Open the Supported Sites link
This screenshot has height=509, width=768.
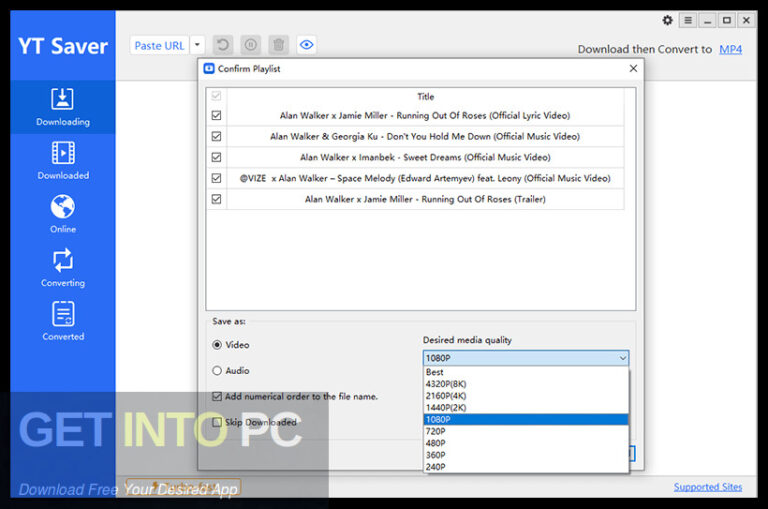point(707,486)
